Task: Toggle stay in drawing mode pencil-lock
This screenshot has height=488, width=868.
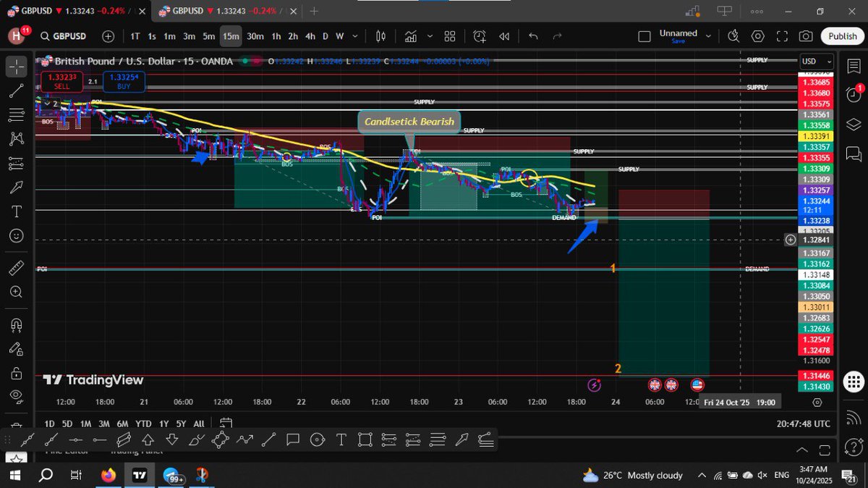Action: pyautogui.click(x=17, y=348)
